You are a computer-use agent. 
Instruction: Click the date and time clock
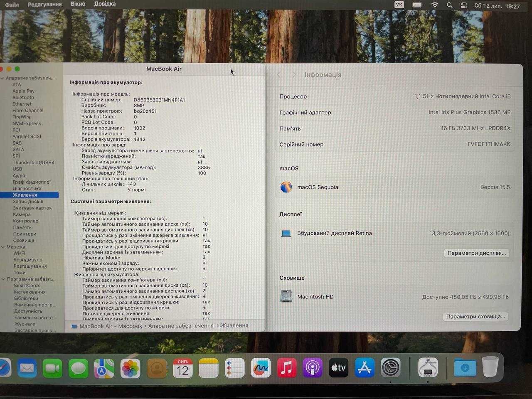[x=497, y=6]
